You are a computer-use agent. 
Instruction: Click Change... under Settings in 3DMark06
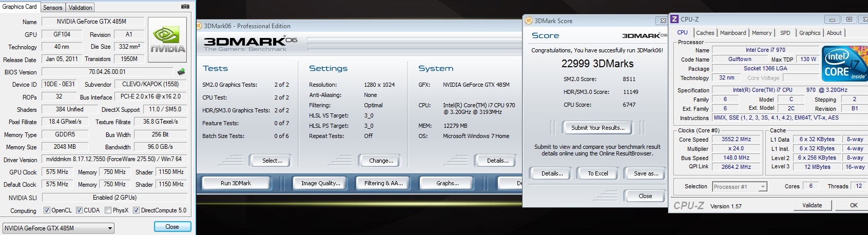(x=381, y=161)
